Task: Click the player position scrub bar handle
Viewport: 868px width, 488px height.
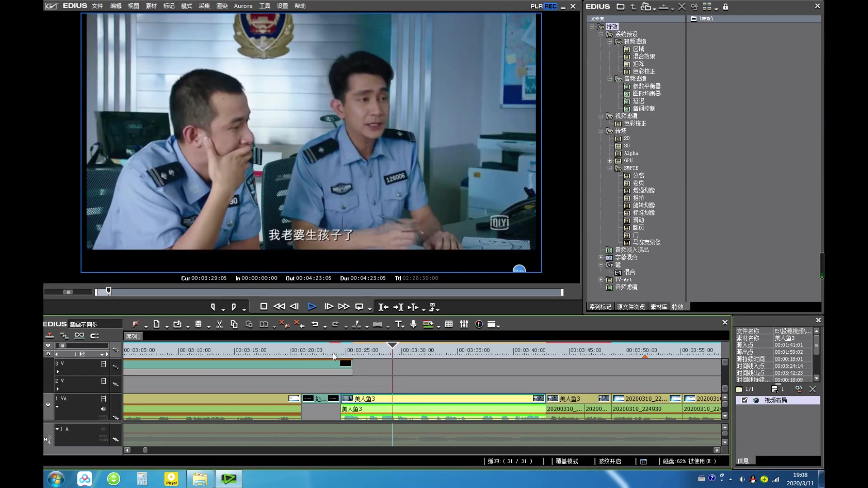Action: 108,291
